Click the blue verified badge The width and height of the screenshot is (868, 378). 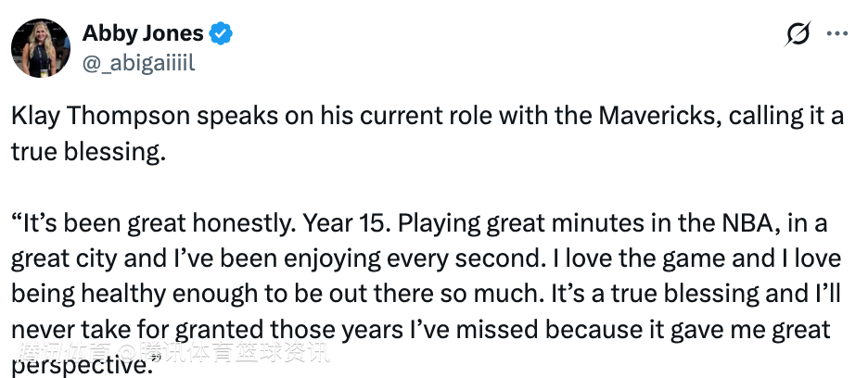tap(221, 34)
